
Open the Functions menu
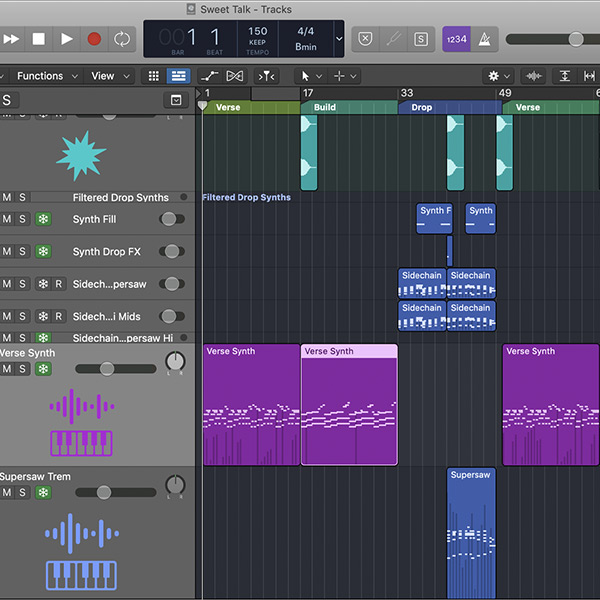click(x=40, y=76)
